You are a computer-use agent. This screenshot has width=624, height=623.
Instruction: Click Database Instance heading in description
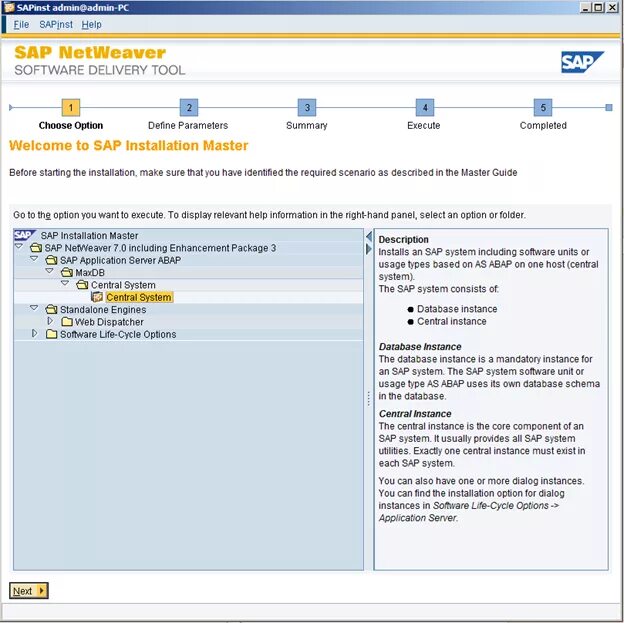(420, 347)
